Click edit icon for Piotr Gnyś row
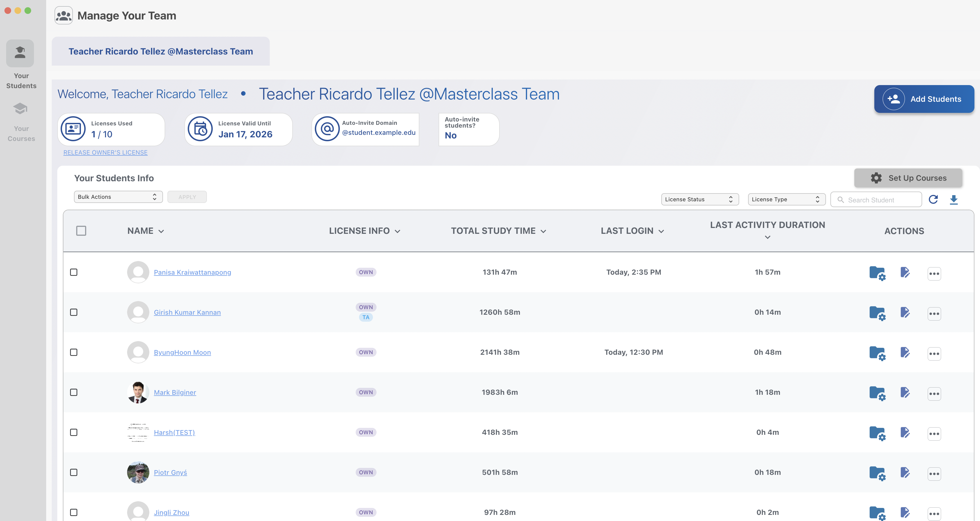Viewport: 980px width, 521px height. 905,473
